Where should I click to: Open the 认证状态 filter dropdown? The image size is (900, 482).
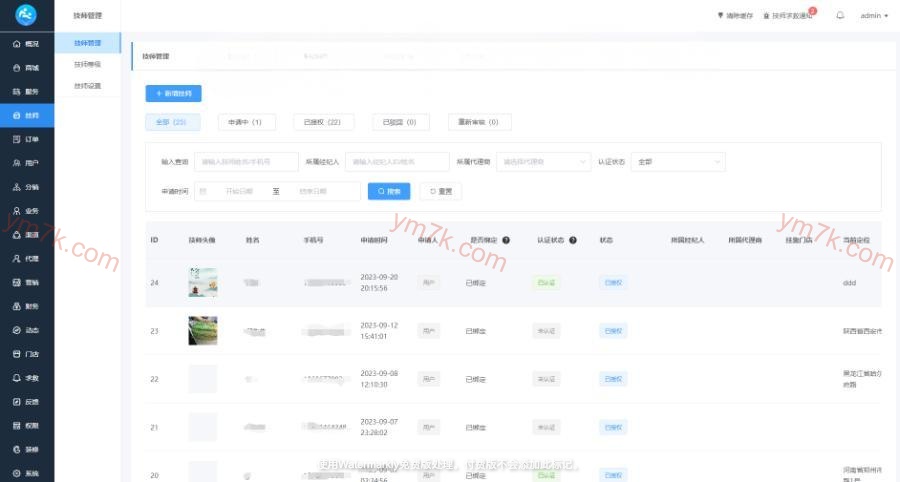[679, 161]
